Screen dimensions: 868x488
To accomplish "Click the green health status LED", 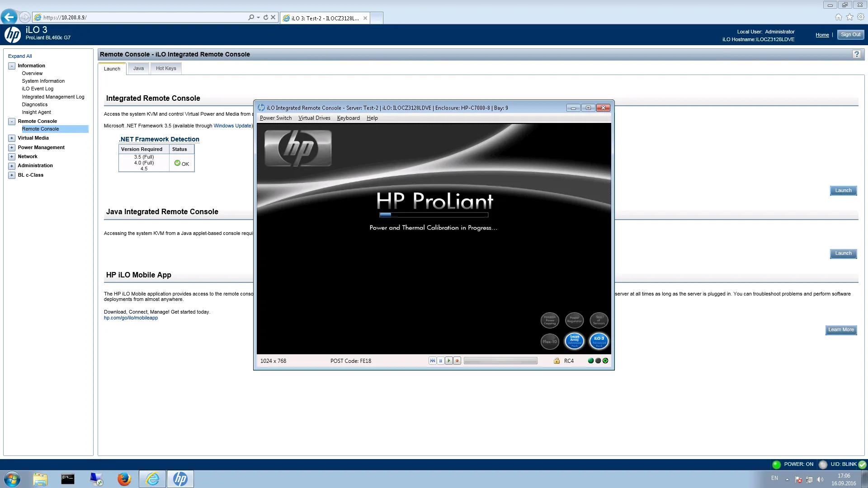I will [x=590, y=361].
